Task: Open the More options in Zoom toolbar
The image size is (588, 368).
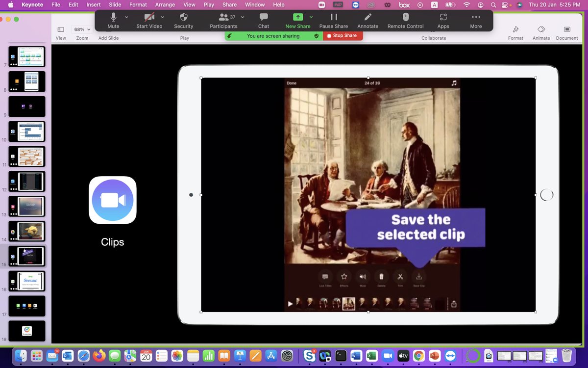Action: click(476, 20)
